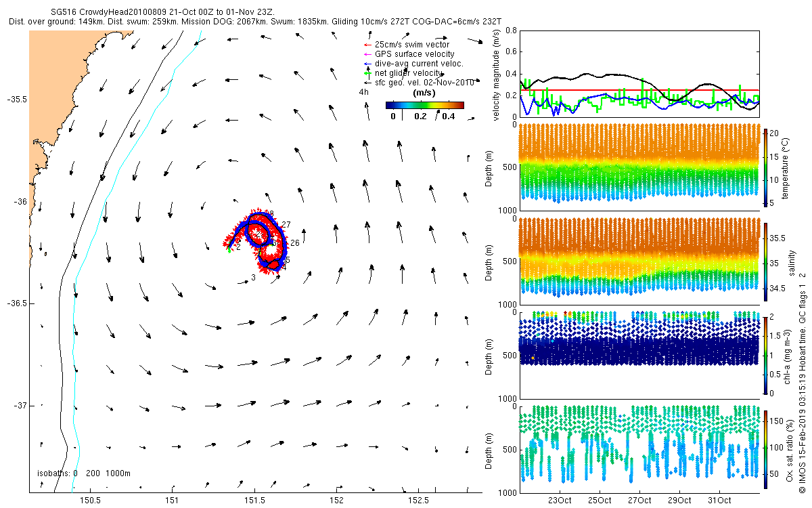This screenshot has width=812, height=508.
Task: Click the '23Oct' date tick label
Action: tap(560, 501)
